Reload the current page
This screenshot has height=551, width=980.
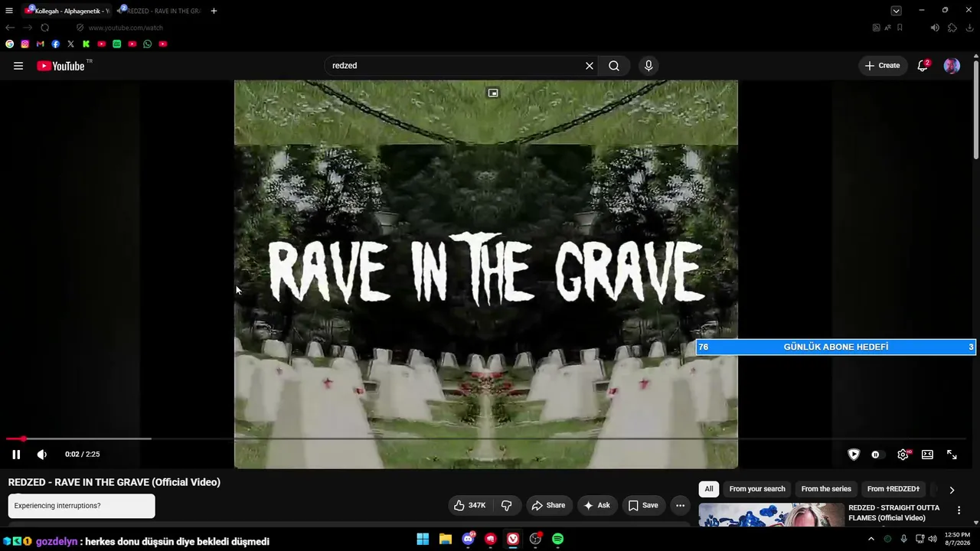click(44, 28)
